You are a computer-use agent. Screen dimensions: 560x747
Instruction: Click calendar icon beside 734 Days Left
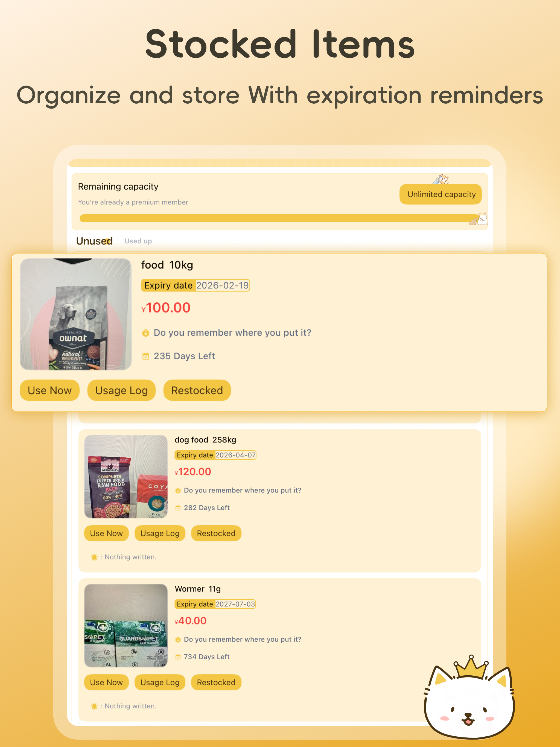point(178,657)
